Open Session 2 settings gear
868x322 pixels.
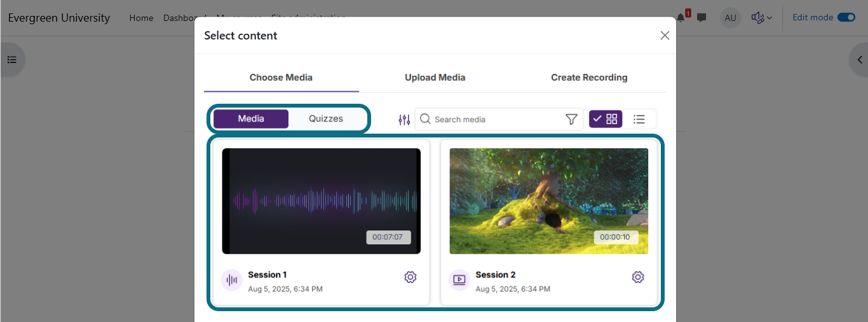(638, 277)
